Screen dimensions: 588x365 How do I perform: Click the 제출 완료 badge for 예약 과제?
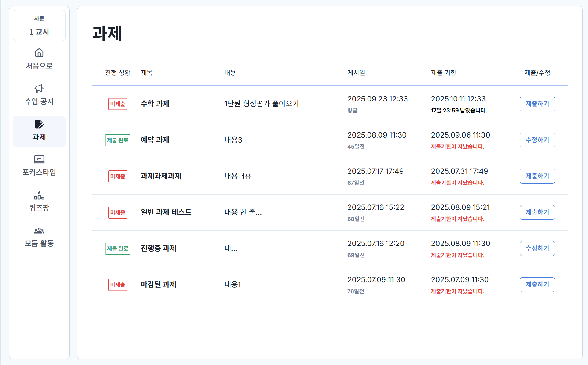pyautogui.click(x=118, y=140)
